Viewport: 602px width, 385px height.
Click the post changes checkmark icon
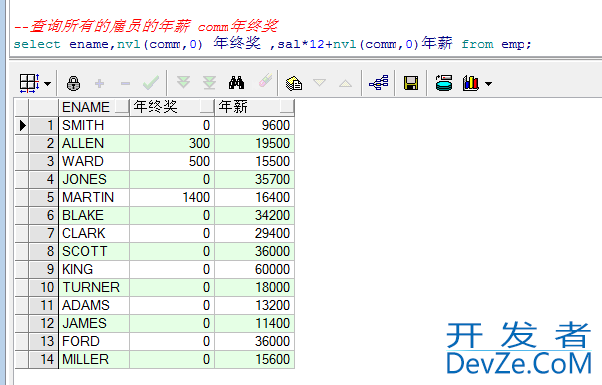[151, 83]
